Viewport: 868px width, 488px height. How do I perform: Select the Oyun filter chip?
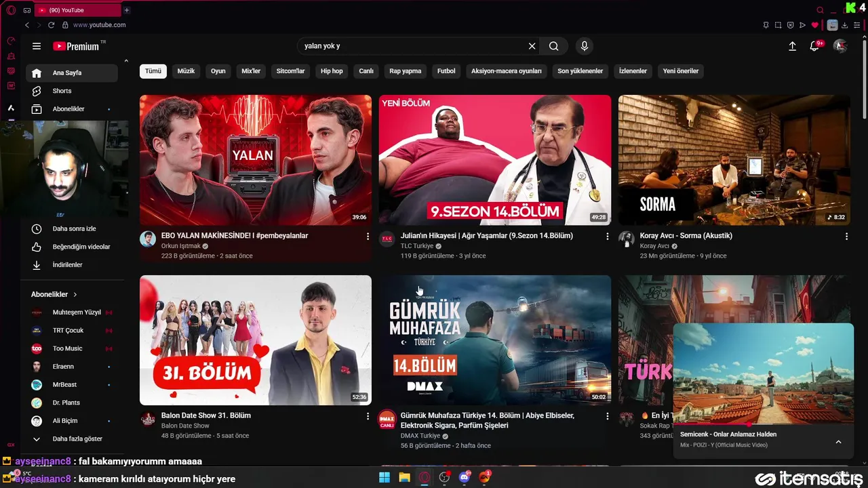pos(218,71)
